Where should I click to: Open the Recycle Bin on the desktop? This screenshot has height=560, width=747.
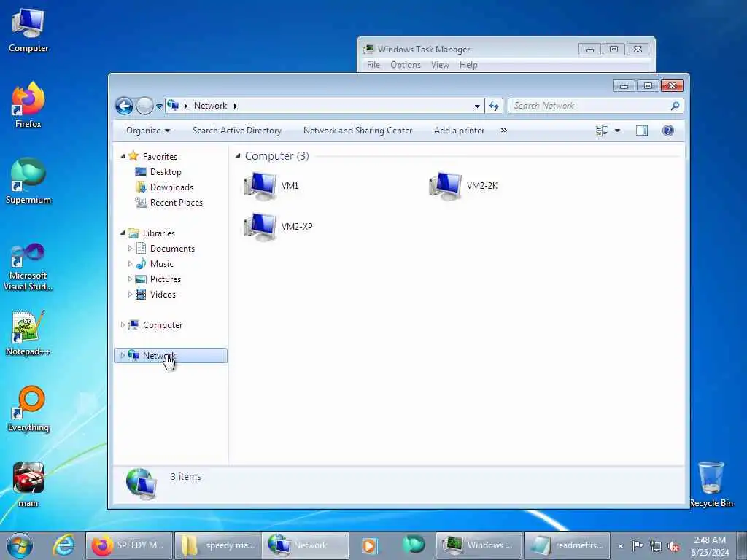[x=711, y=484]
